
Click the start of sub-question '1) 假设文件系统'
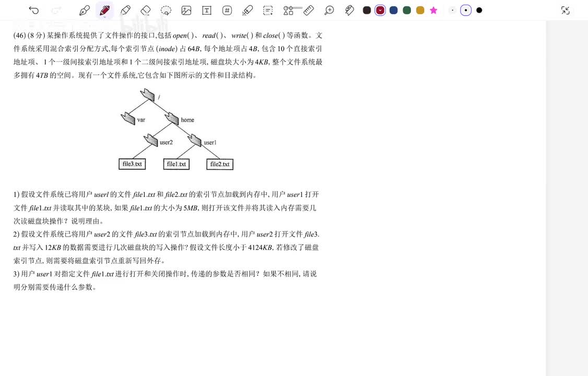(39, 195)
